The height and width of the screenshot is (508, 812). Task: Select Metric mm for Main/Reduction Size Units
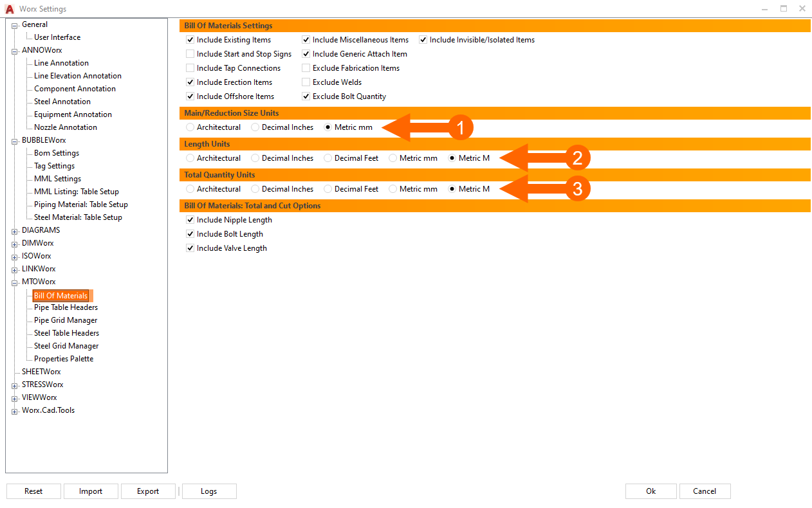point(328,127)
